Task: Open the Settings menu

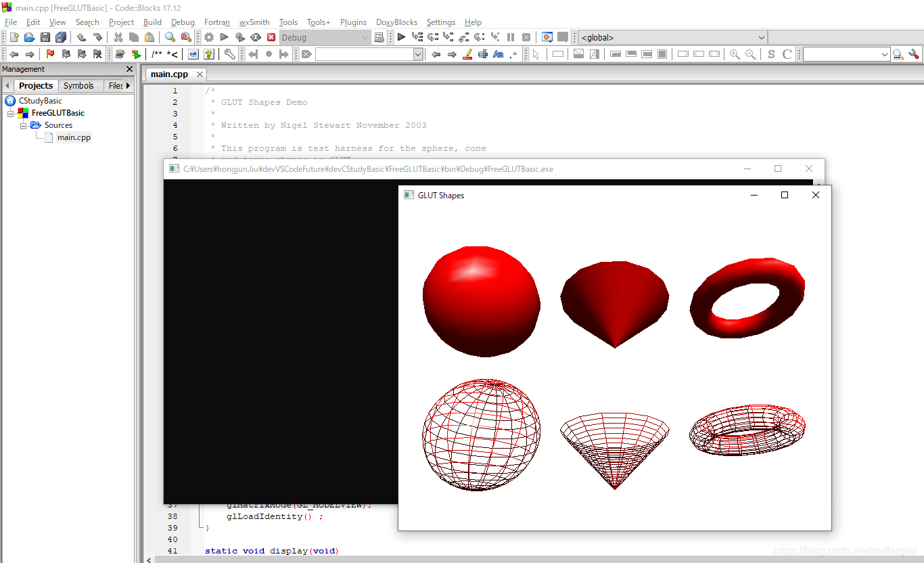Action: tap(441, 22)
